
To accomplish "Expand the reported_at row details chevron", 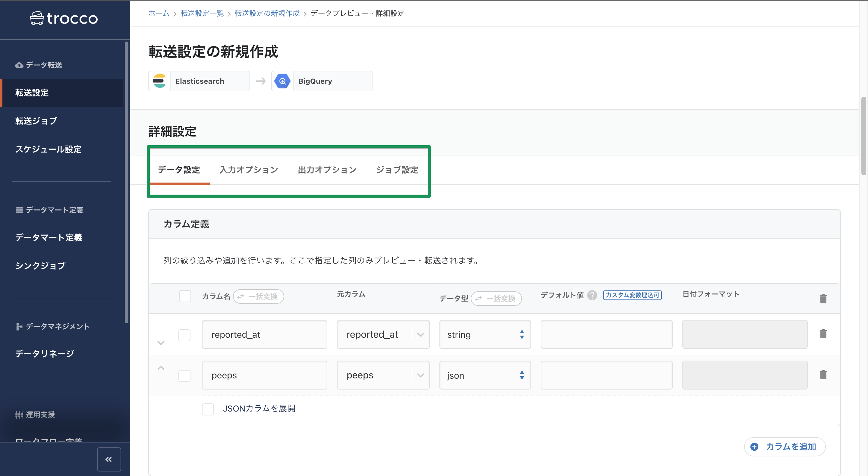I will (161, 343).
